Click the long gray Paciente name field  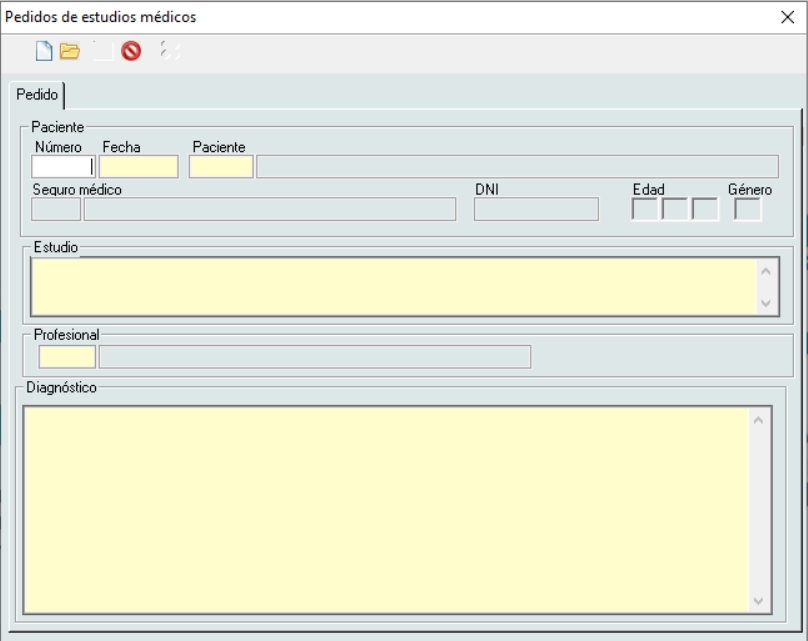tap(517, 167)
